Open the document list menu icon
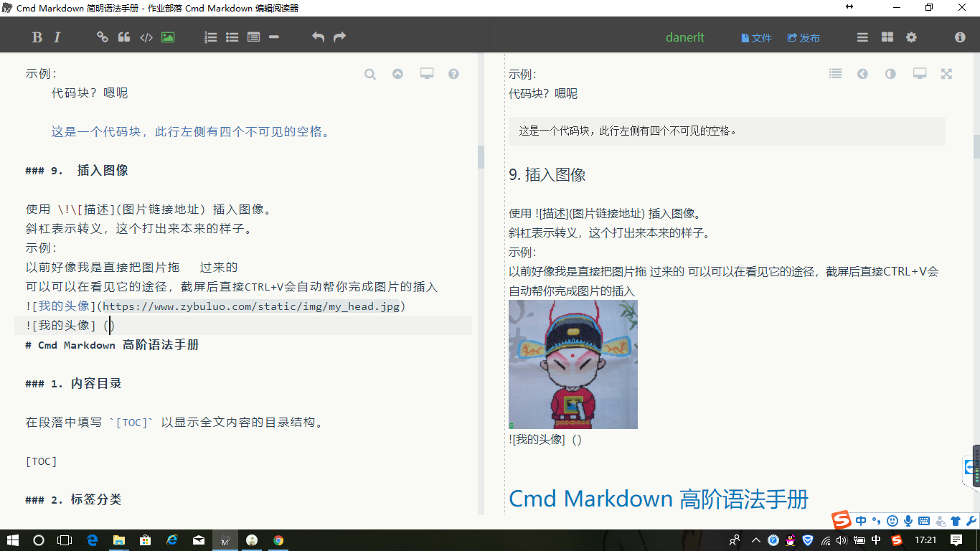This screenshot has width=980, height=551. tap(863, 37)
